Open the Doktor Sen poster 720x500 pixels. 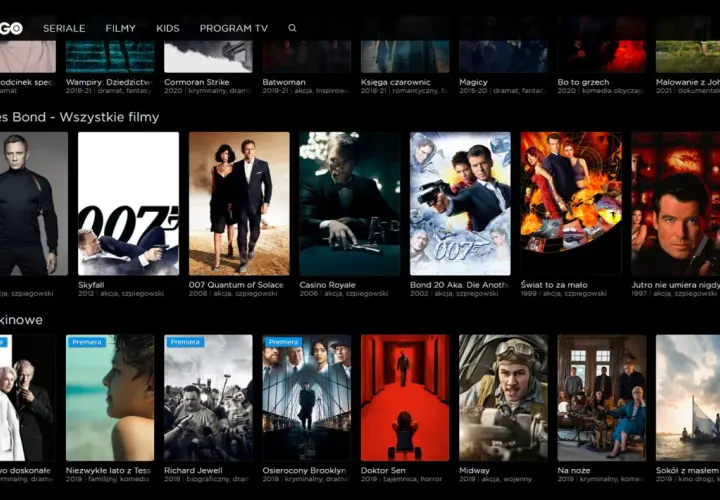coord(405,398)
